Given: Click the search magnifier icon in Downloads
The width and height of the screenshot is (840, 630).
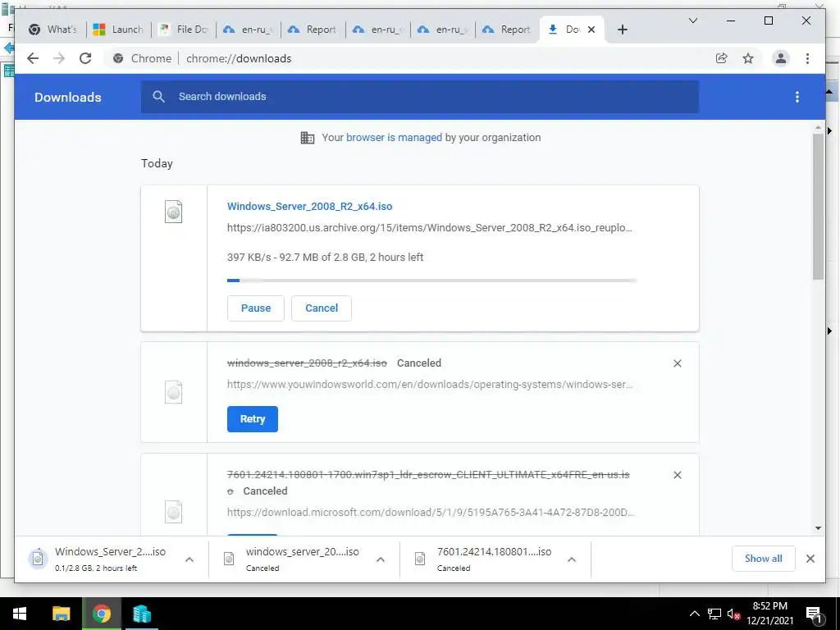Looking at the screenshot, I should 158,97.
